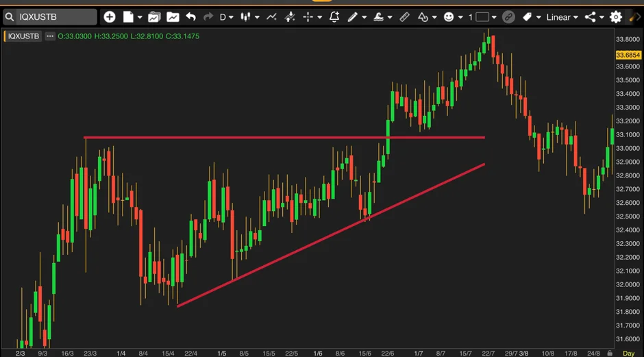Select the ruler measure tool
The height and width of the screenshot is (357, 644).
[404, 17]
